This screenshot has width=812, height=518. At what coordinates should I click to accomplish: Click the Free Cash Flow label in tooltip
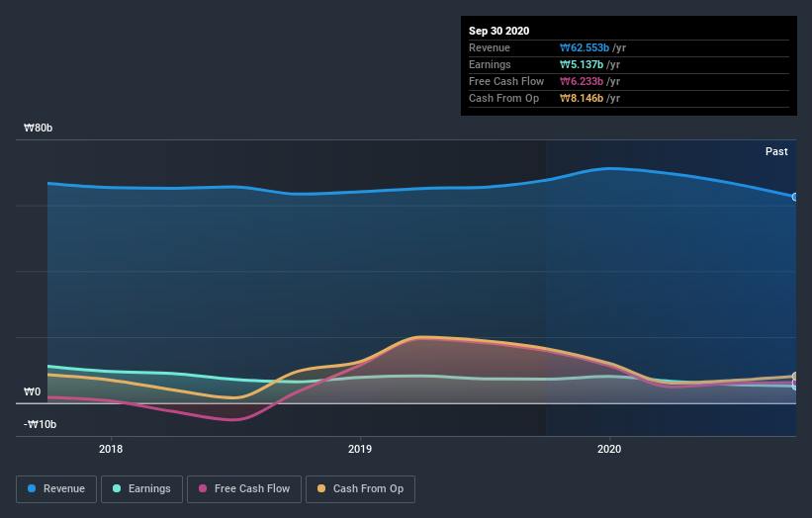click(506, 82)
